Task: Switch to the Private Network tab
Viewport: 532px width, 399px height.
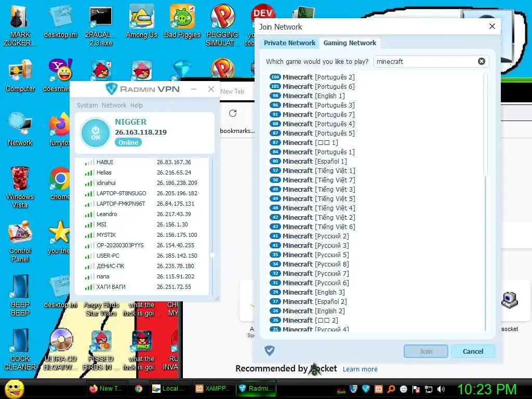Action: (289, 43)
